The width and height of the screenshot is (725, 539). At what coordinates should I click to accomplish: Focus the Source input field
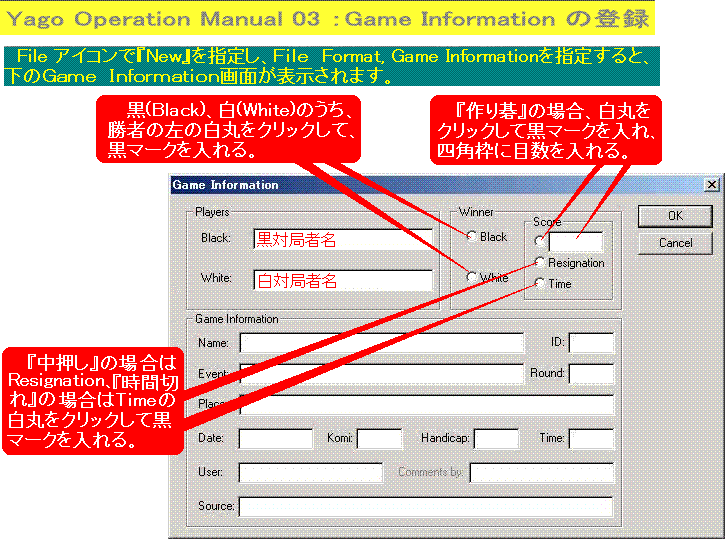click(426, 507)
